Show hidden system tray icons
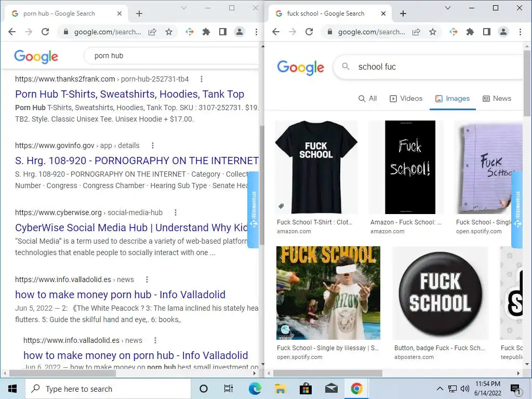The width and height of the screenshot is (532, 399). 440,389
